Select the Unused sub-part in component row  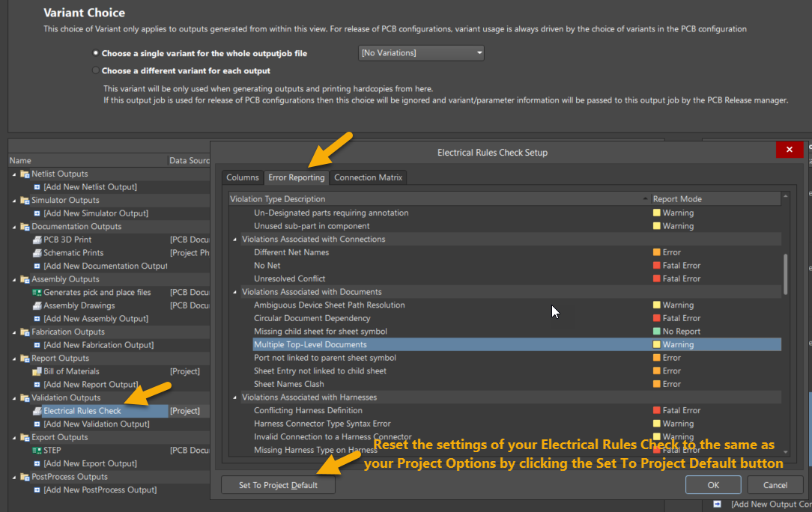[517, 226]
